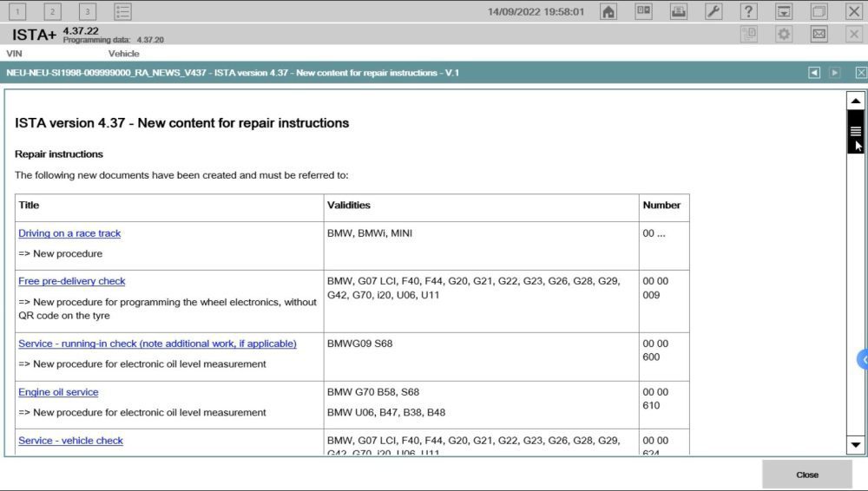Close the document with header X icon
Image resolution: width=868 pixels, height=491 pixels.
(861, 73)
